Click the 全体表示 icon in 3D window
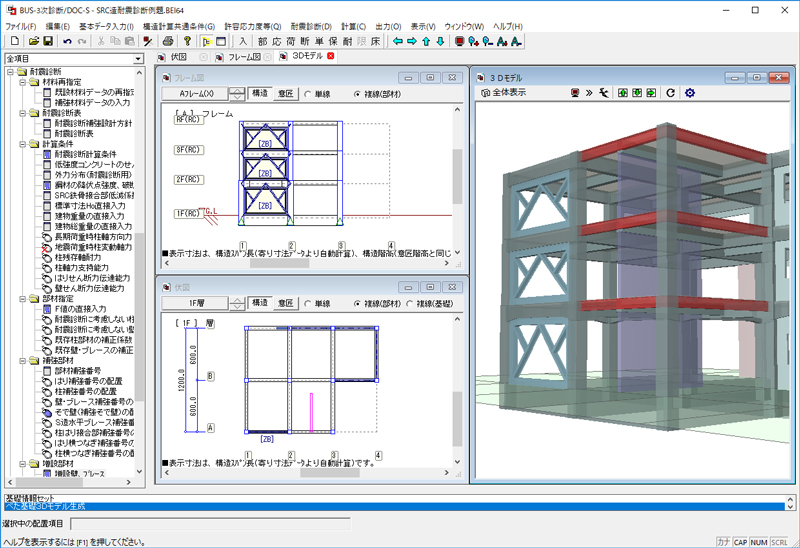Image resolution: width=800 pixels, height=548 pixels. pos(483,93)
